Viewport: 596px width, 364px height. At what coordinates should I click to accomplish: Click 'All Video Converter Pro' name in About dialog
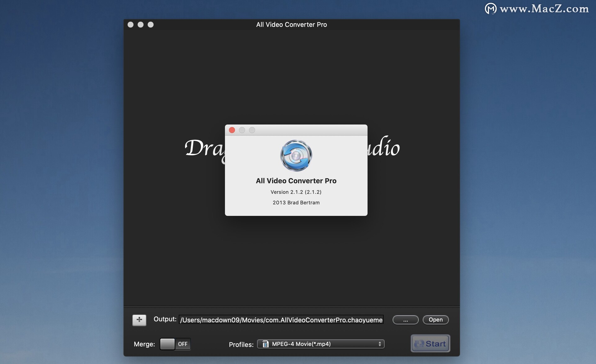pos(296,181)
